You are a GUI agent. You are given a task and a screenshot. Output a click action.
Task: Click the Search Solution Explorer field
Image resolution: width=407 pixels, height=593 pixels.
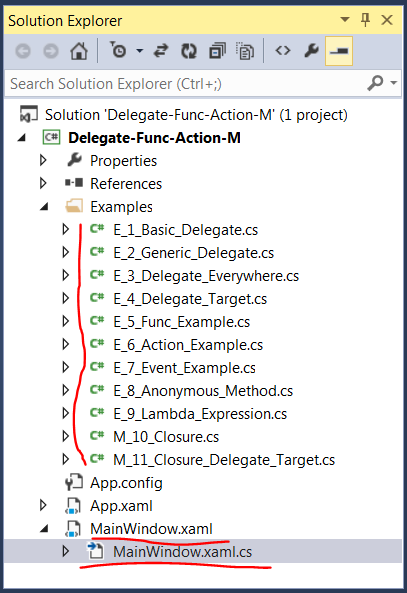point(185,84)
